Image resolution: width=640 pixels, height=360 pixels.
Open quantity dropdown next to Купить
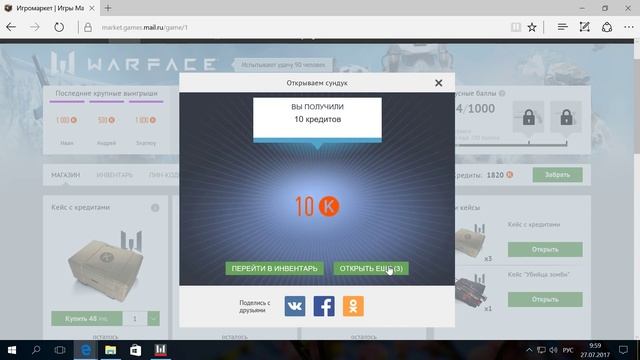pos(153,318)
